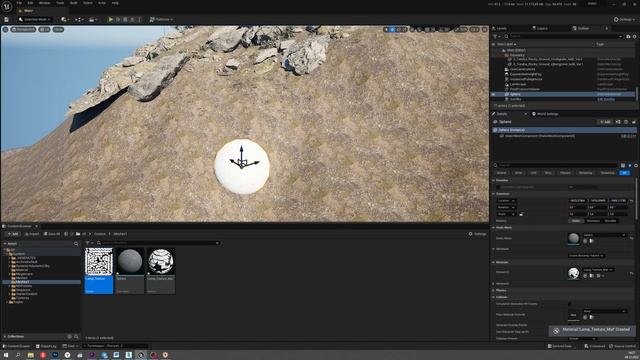Toggle the Collision section checkbox
Screen dimensions: 640x360
tap(570, 304)
